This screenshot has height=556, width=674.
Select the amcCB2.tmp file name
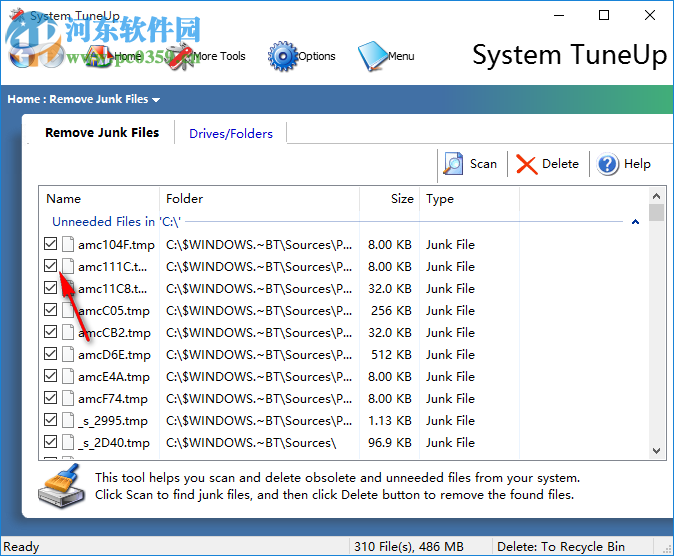click(114, 332)
